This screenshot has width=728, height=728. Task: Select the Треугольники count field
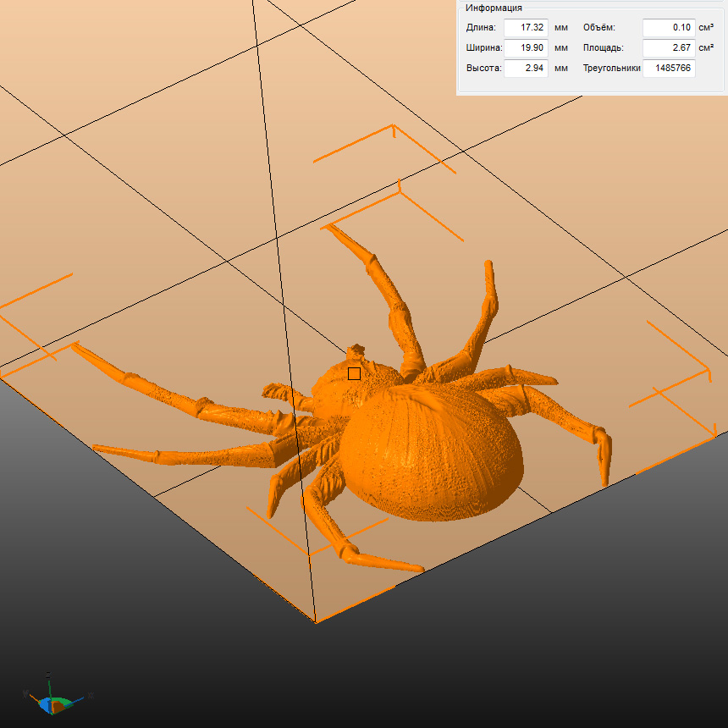[668, 69]
